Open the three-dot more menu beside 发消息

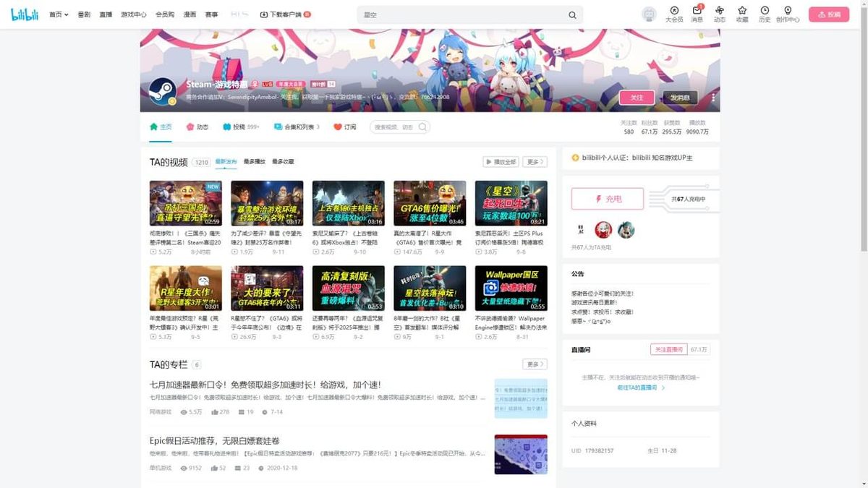713,98
